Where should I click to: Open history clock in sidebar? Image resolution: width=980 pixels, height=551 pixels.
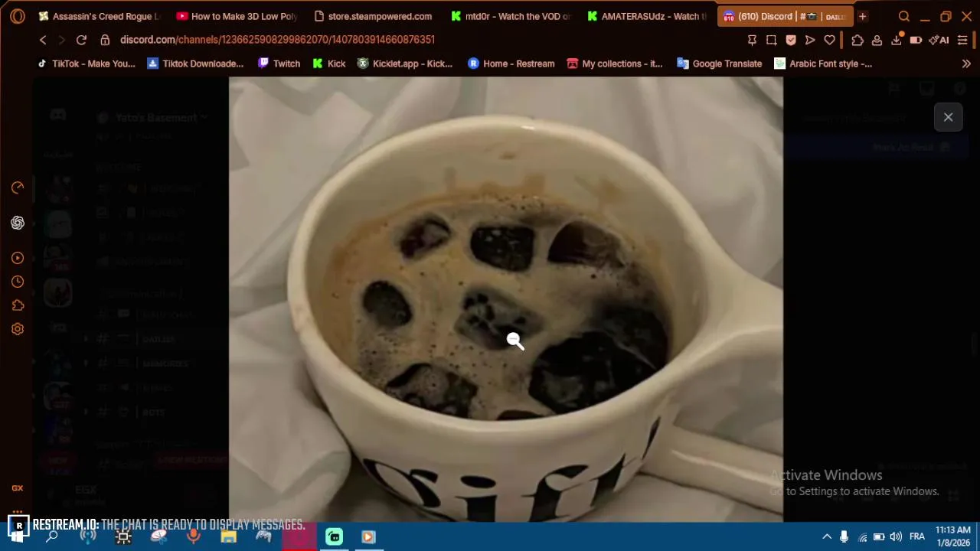click(18, 282)
